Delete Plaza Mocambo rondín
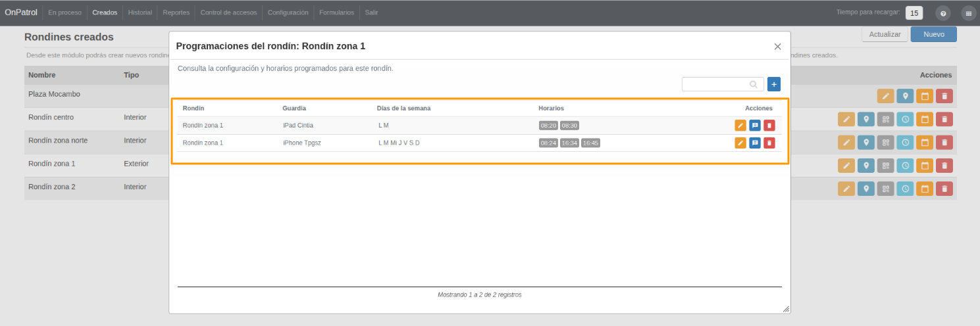The image size is (980, 326). 944,96
